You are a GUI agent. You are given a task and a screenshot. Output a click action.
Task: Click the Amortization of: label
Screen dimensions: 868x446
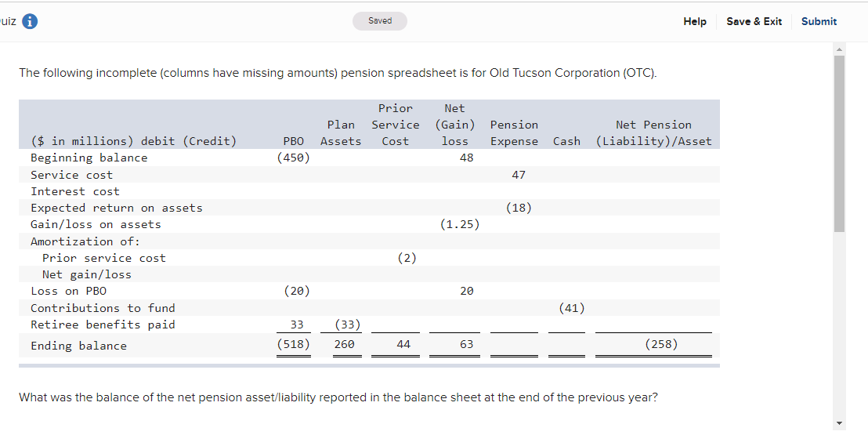[85, 241]
